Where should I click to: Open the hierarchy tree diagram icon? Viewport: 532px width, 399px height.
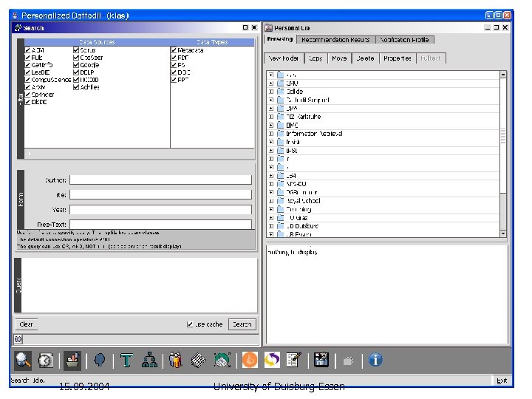point(149,360)
